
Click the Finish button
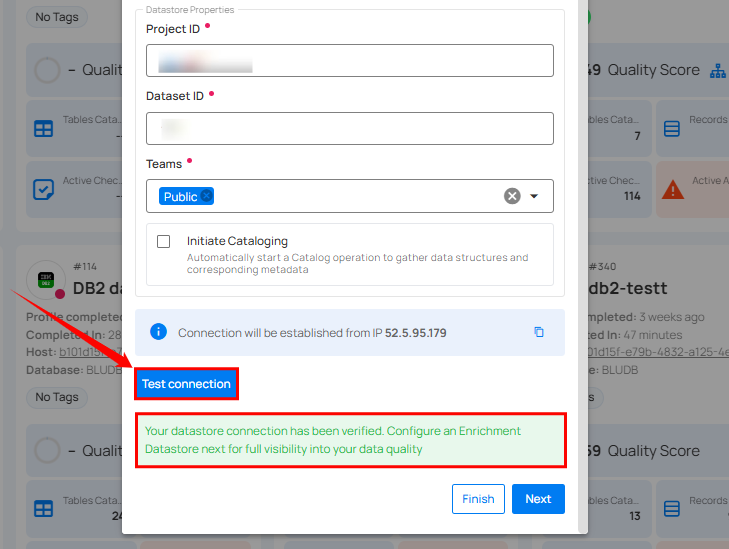pyautogui.click(x=478, y=499)
